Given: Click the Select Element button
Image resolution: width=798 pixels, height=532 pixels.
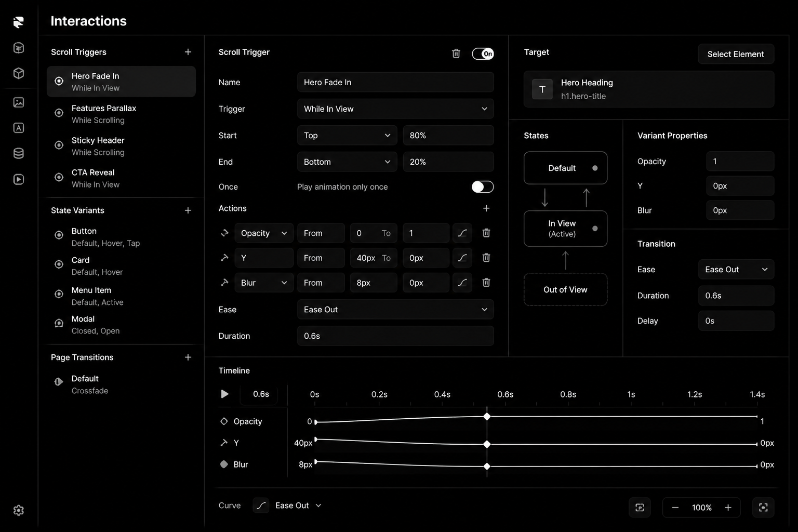Looking at the screenshot, I should tap(736, 54).
